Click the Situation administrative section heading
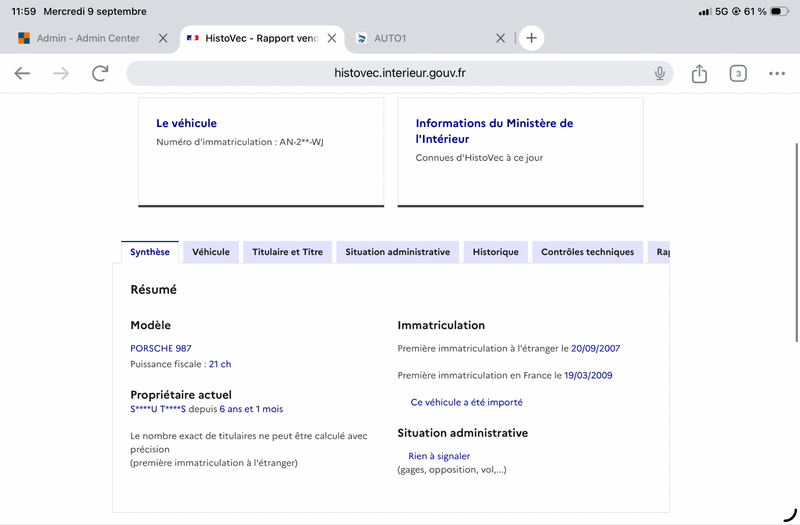 tap(462, 433)
